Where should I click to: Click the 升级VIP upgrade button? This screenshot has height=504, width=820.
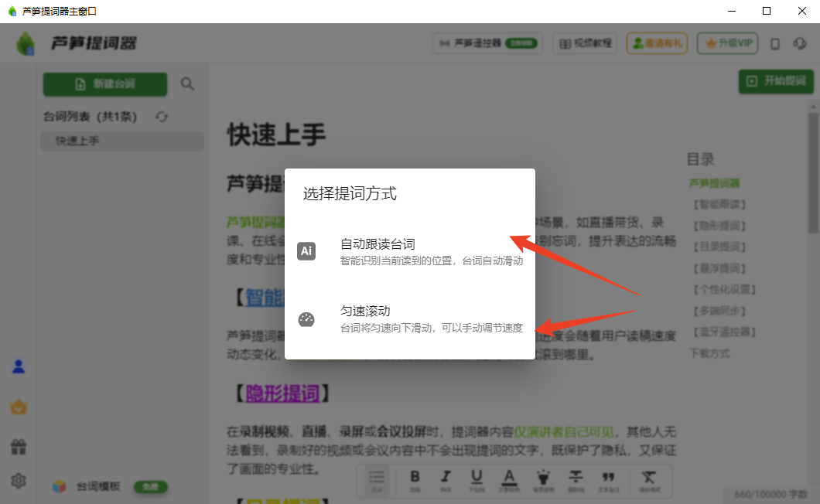coord(727,43)
